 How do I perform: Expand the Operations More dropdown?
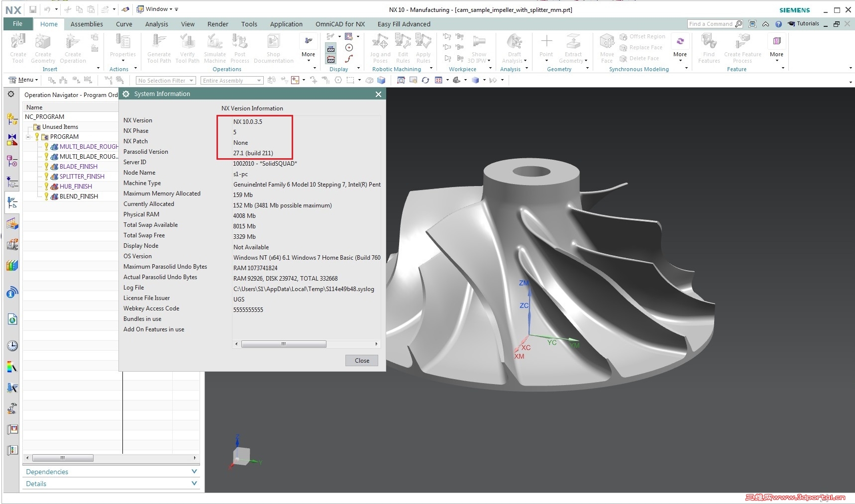[x=308, y=48]
